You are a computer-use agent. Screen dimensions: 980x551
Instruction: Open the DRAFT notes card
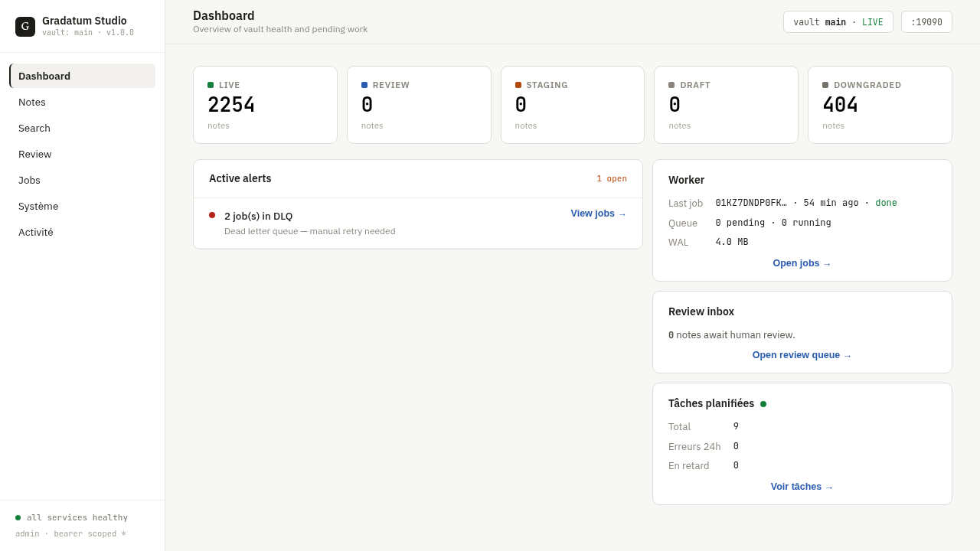[726, 105]
